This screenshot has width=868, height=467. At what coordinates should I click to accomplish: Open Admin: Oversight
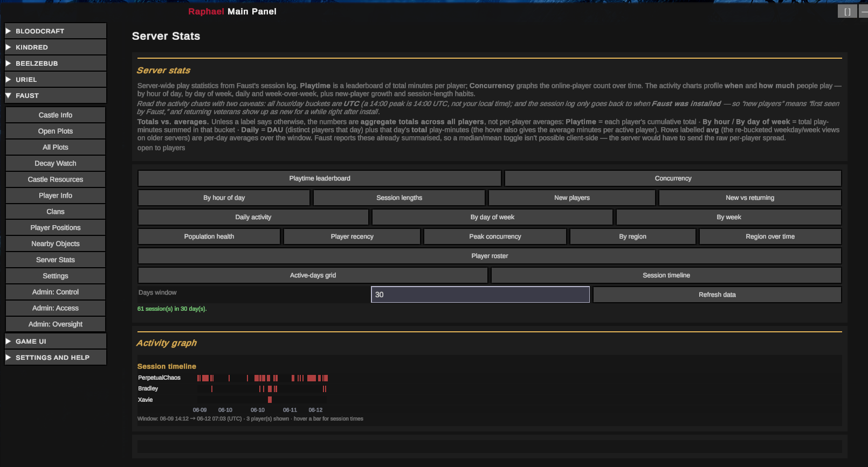point(56,324)
